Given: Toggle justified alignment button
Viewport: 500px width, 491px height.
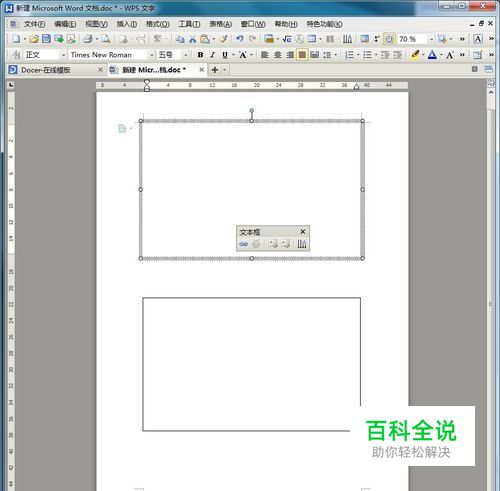Looking at the screenshot, I should [302, 55].
